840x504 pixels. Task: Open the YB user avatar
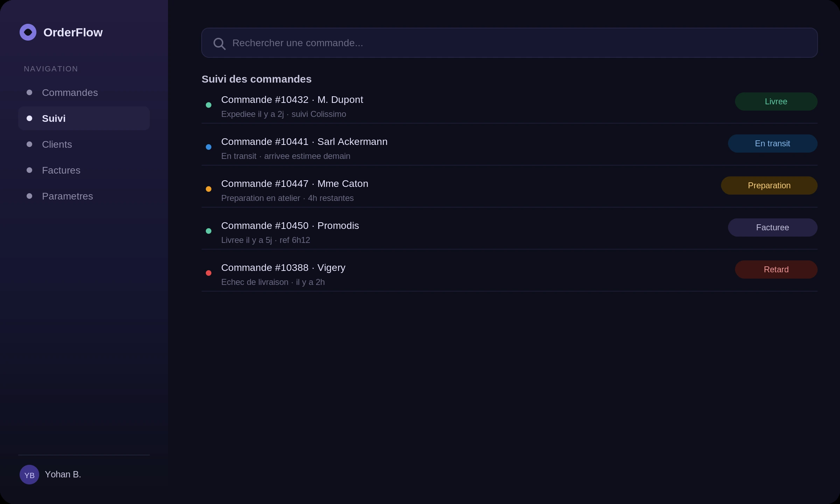pyautogui.click(x=29, y=475)
